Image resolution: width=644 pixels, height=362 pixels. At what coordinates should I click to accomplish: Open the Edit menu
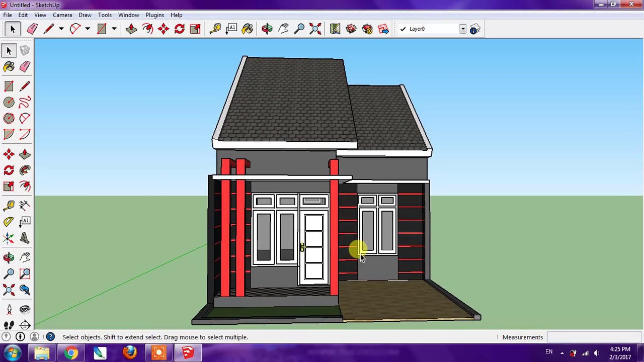click(23, 15)
